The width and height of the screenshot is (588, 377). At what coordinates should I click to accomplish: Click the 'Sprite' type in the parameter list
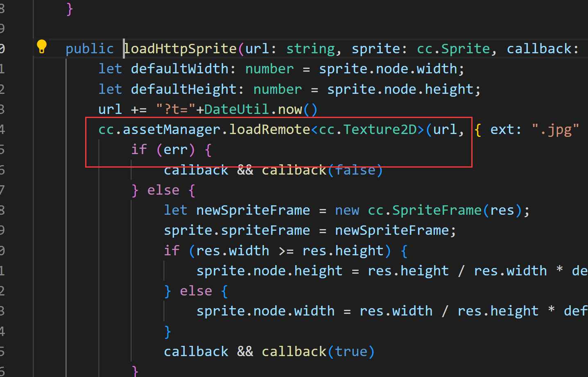pos(466,49)
